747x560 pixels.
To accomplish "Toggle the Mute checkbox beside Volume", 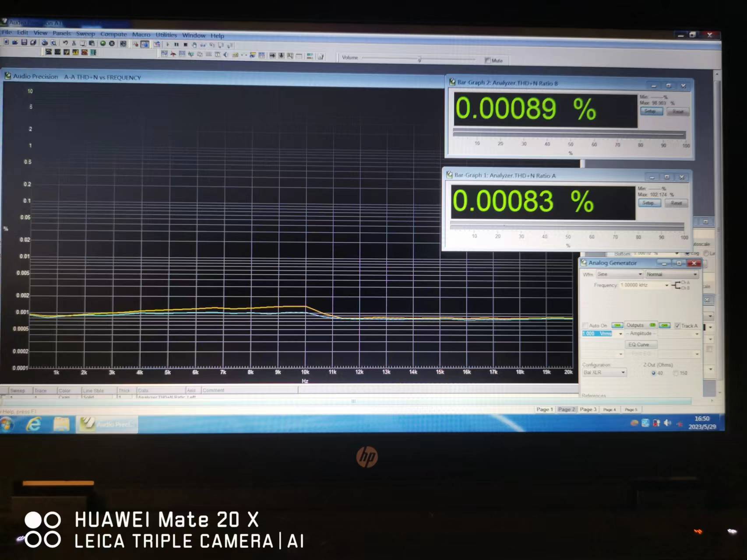I will point(487,60).
